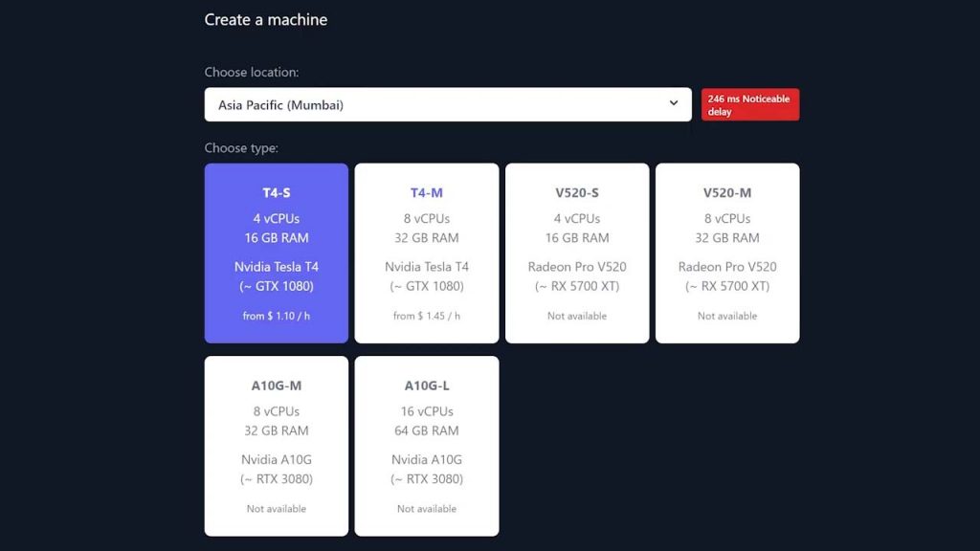Click the dropdown chevron arrow in the location field
The height and width of the screenshot is (551, 980).
tap(673, 103)
